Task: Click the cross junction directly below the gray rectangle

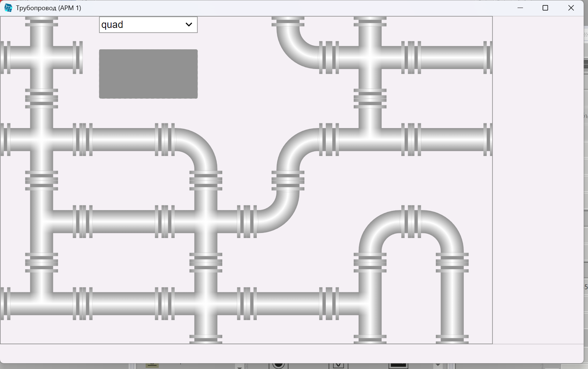Action: coord(206,221)
